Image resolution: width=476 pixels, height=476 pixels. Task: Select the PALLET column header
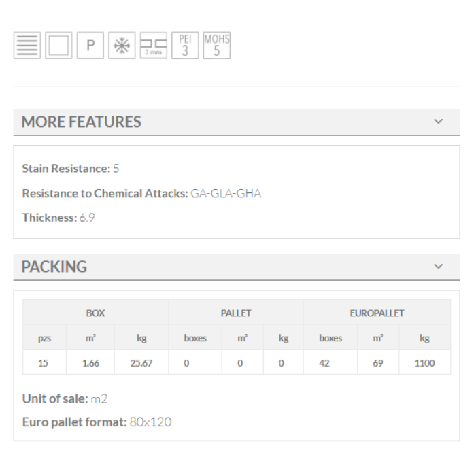point(235,313)
